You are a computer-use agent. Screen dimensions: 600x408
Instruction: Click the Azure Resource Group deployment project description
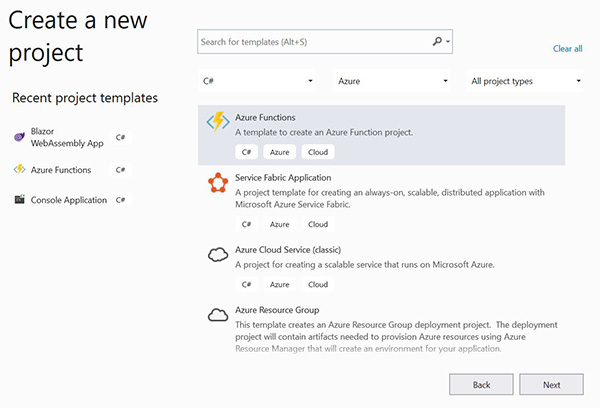[x=396, y=336]
